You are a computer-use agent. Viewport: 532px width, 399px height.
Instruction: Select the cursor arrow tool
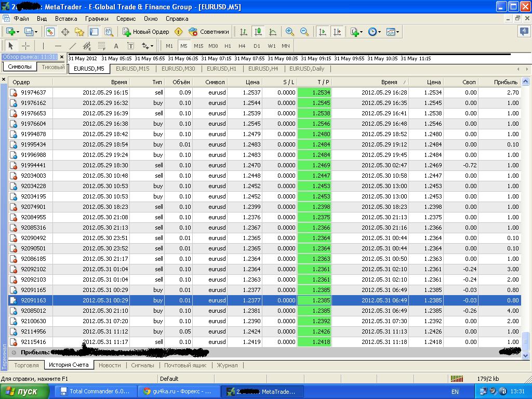pos(10,46)
